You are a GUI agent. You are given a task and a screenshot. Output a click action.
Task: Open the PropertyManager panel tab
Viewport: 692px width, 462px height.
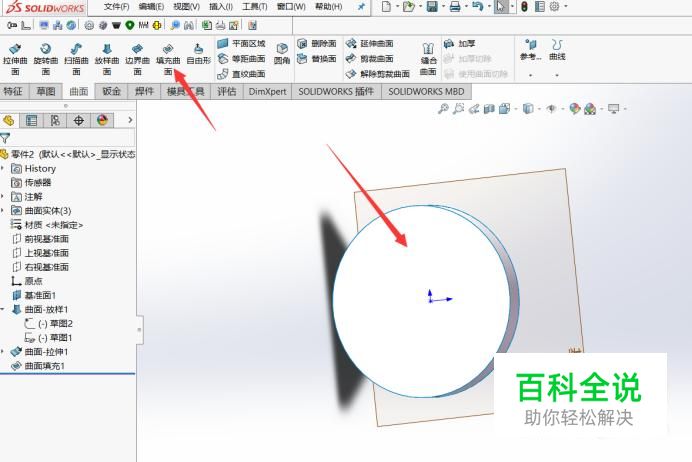click(31, 120)
